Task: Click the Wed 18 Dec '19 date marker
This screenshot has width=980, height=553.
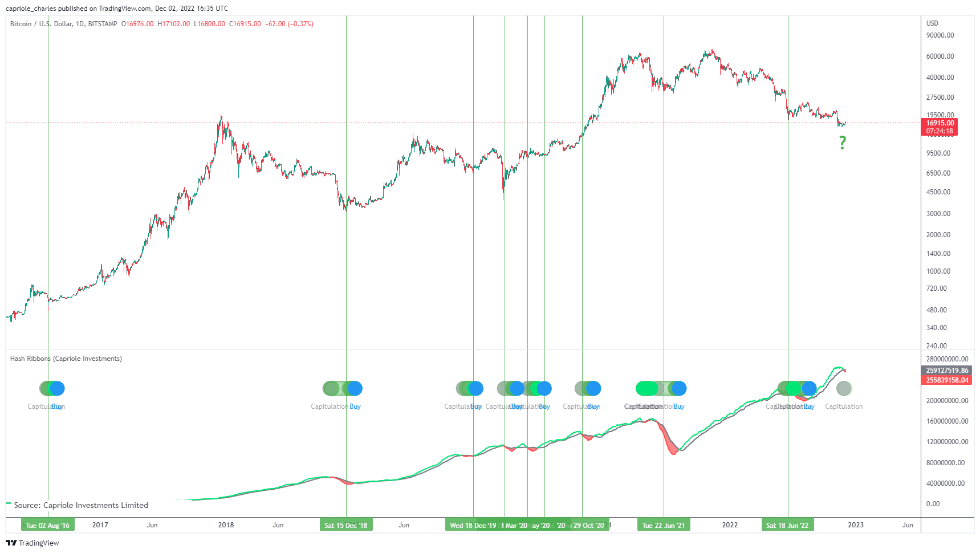Action: pos(473,525)
